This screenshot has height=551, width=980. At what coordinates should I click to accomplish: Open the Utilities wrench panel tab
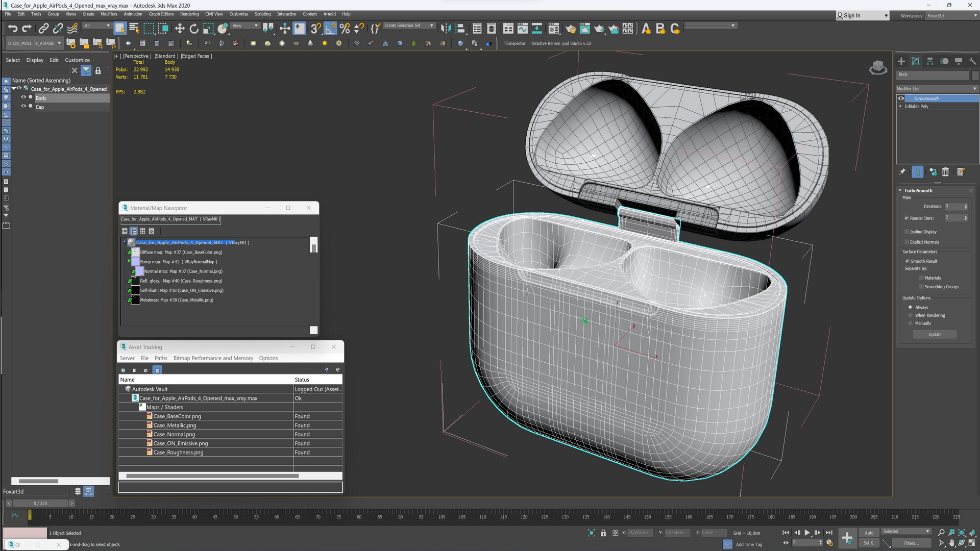click(x=973, y=61)
